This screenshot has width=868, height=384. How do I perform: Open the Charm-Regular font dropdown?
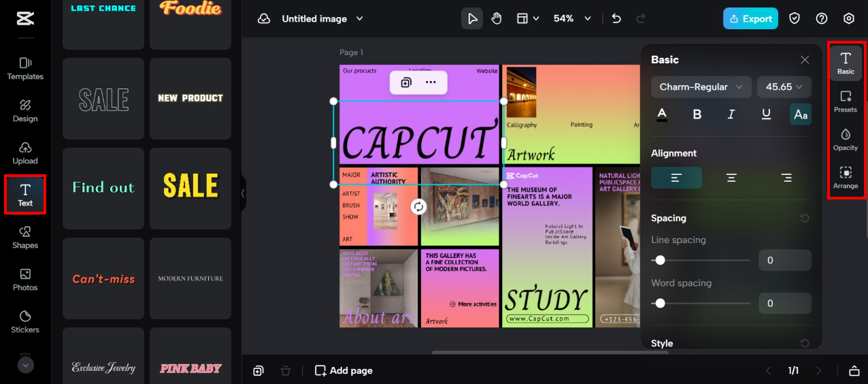click(x=701, y=86)
